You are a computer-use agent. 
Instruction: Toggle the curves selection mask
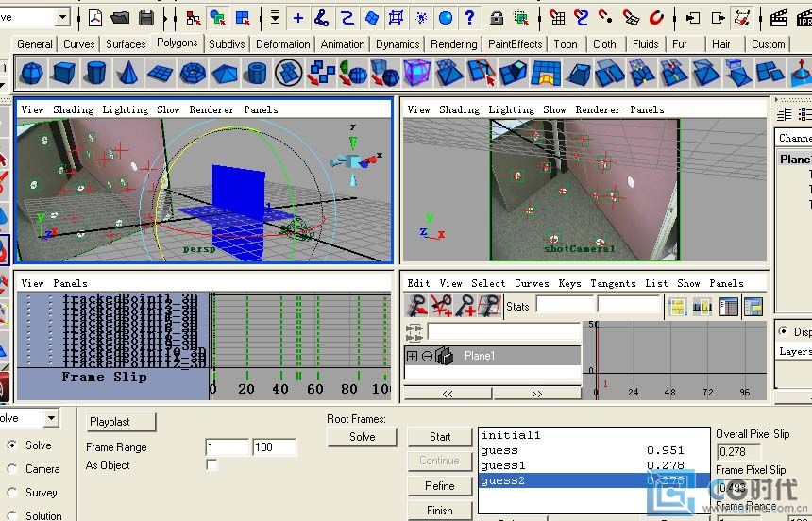coord(347,18)
